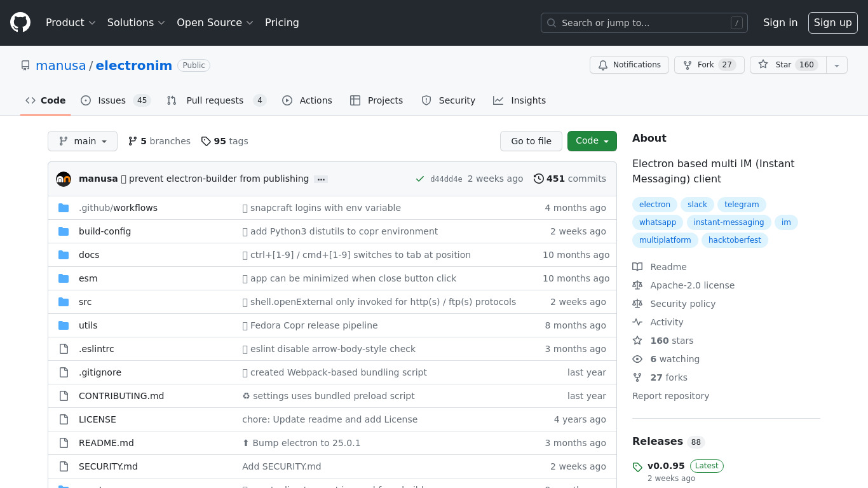Click the tag icon beside v0.0.95 release
The height and width of the screenshot is (488, 868).
point(637,468)
